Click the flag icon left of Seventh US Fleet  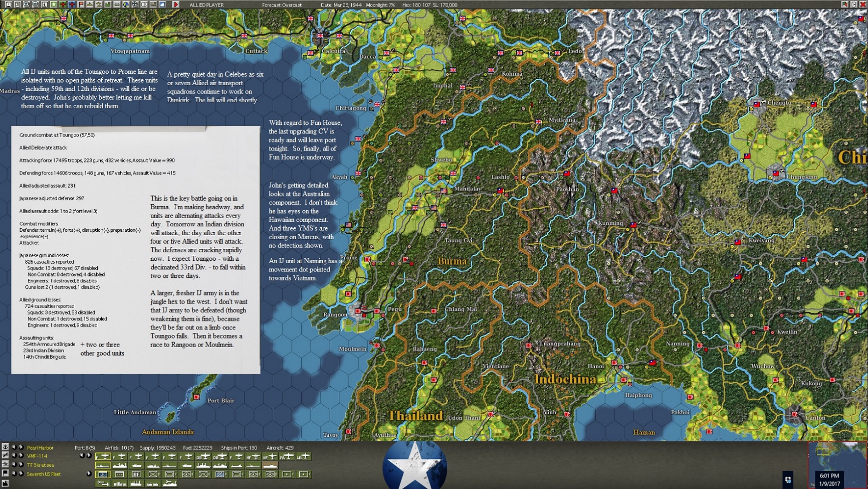tap(5, 473)
